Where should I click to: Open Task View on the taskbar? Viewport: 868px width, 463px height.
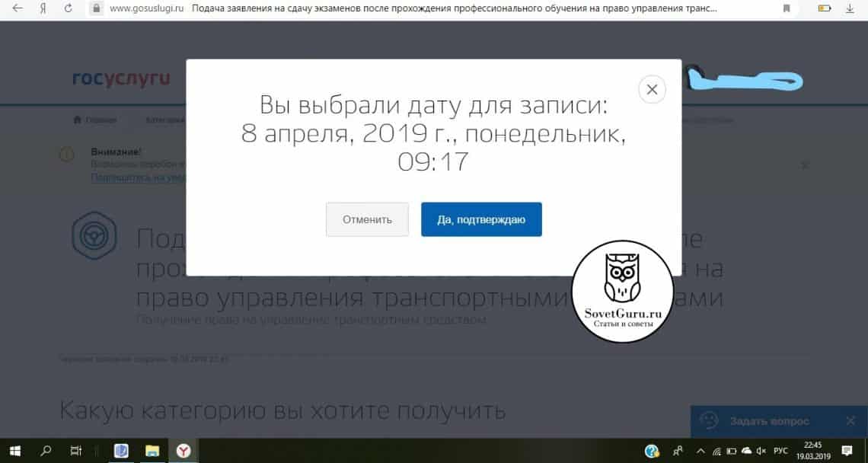tap(76, 451)
